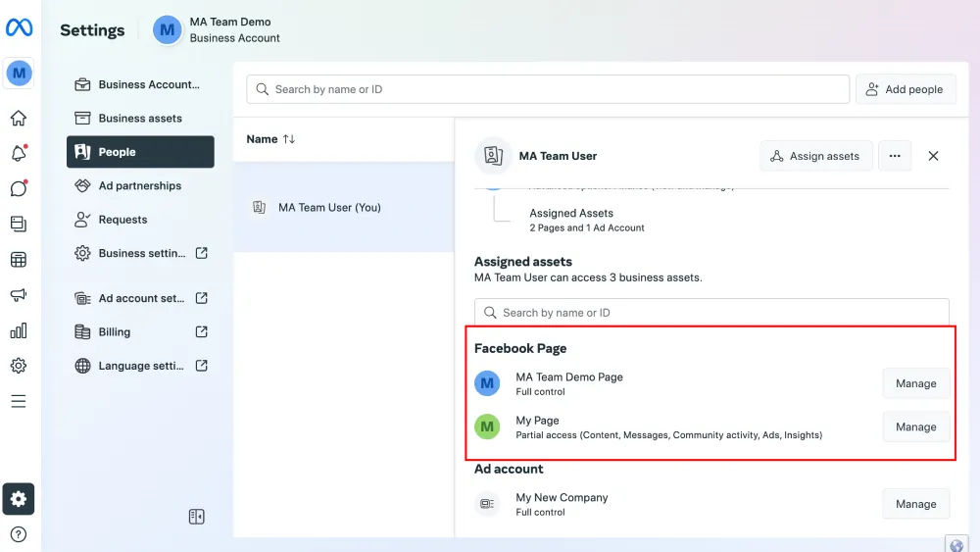Open Insights bar chart icon
The image size is (980, 552).
pos(19,331)
